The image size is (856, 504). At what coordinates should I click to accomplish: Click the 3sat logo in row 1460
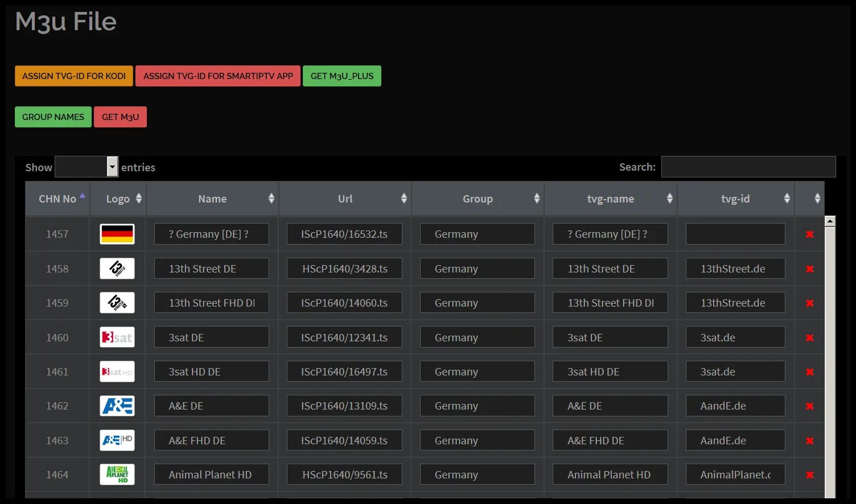[117, 337]
